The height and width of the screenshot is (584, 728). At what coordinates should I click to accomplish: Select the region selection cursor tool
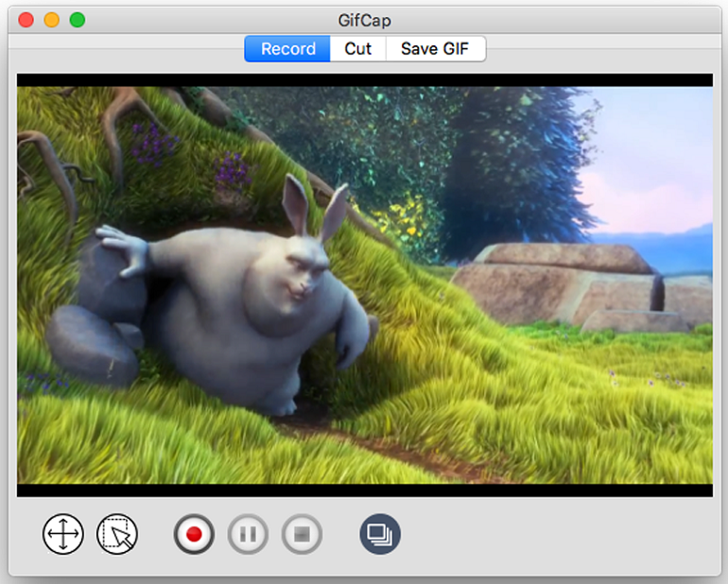point(117,534)
